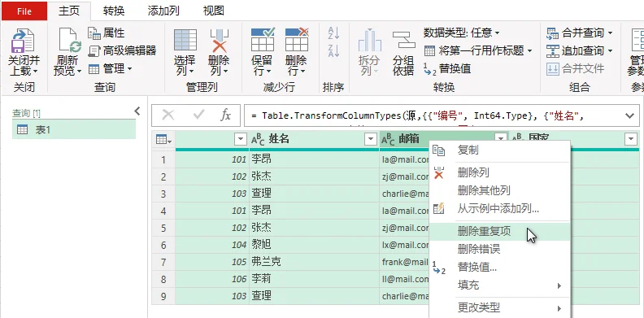This screenshot has width=644, height=318.
Task: Confirm the formula with the checkmark
Action: (198, 115)
